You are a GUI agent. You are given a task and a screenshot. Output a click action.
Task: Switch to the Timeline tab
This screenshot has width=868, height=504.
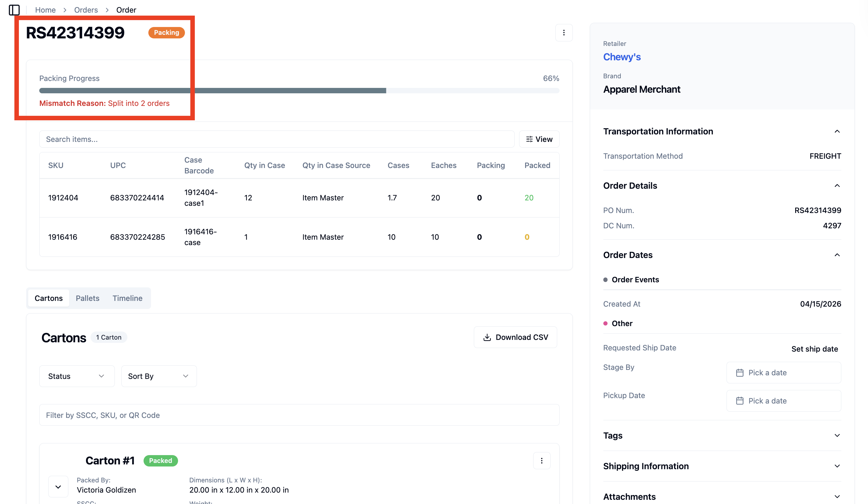[x=127, y=298]
